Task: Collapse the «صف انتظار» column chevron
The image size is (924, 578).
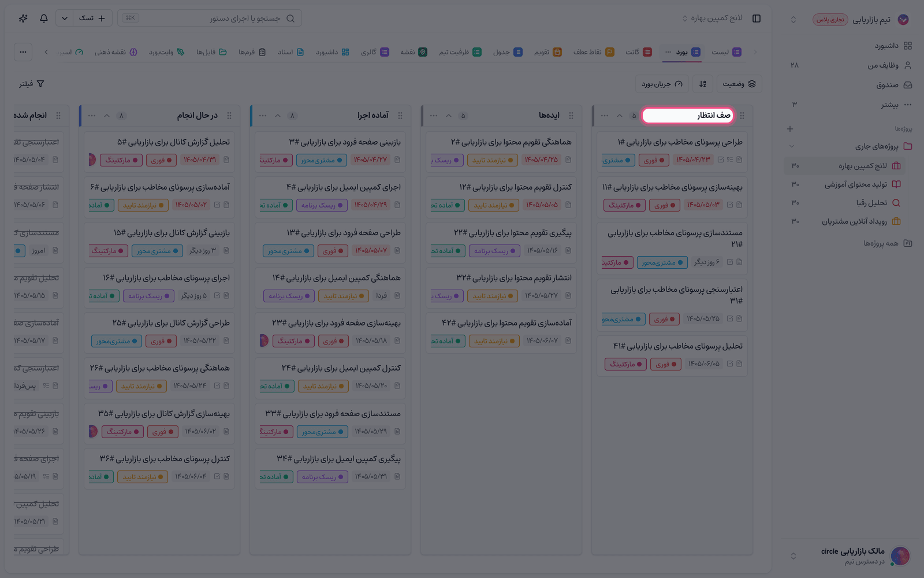Action: point(620,116)
